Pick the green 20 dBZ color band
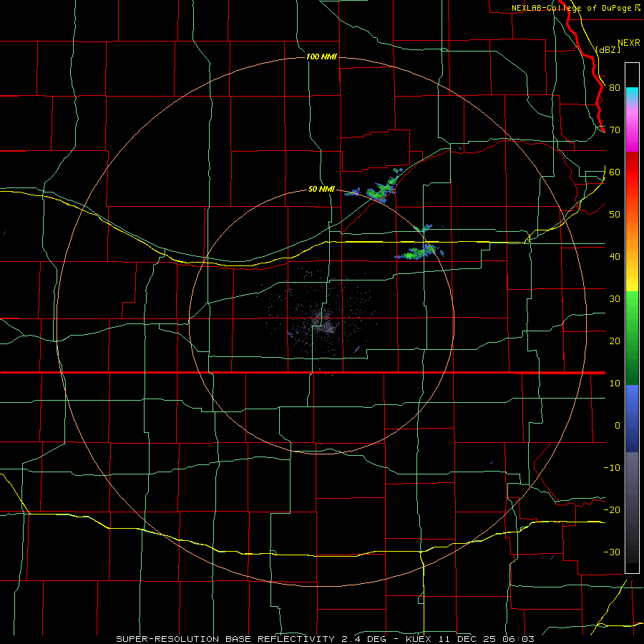Viewport: 644px width, 644px height. pyautogui.click(x=632, y=338)
